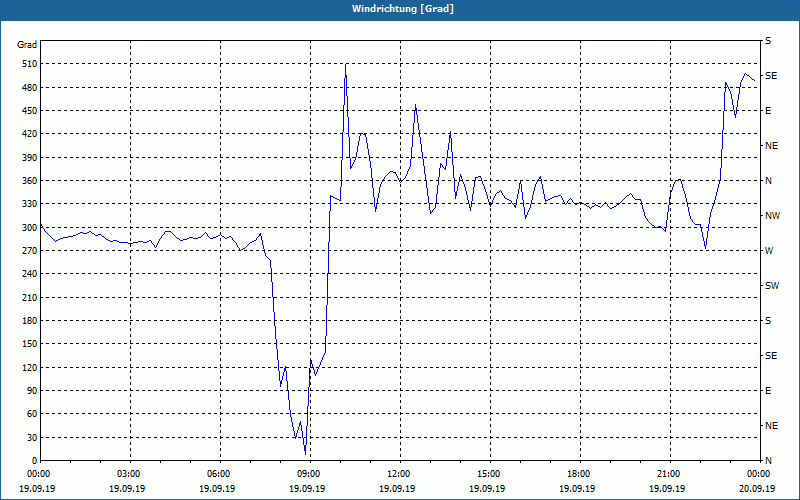The height and width of the screenshot is (500, 800).
Task: Click the E compass label level with 450
Action: coord(768,111)
